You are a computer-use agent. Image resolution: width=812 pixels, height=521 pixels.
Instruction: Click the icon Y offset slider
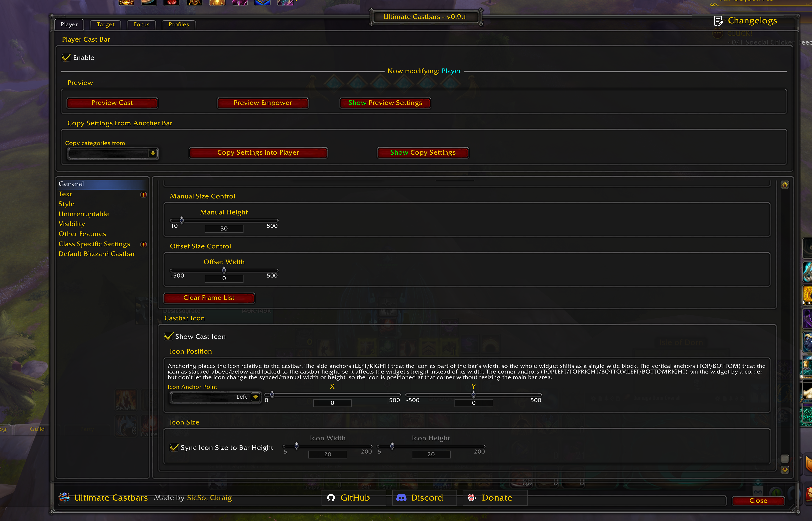tap(473, 394)
